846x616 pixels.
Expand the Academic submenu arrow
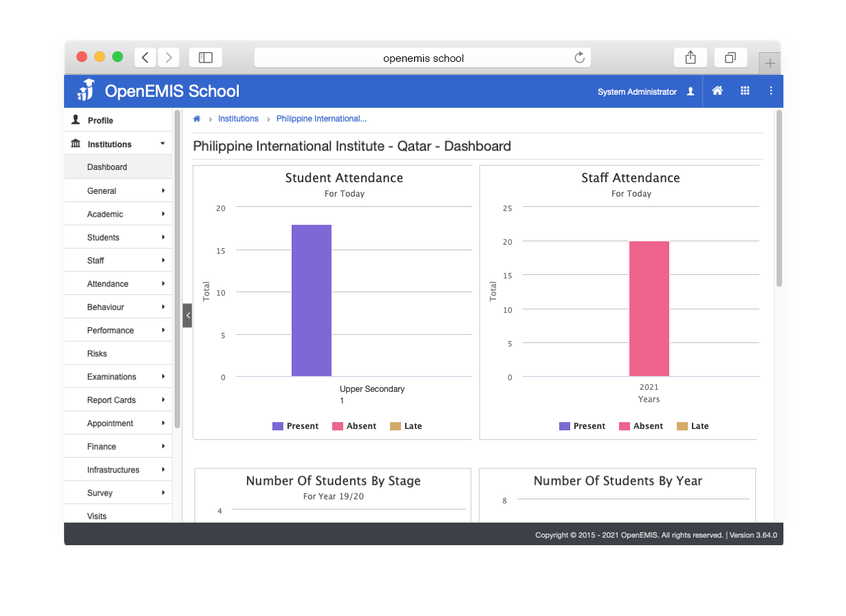pos(164,214)
